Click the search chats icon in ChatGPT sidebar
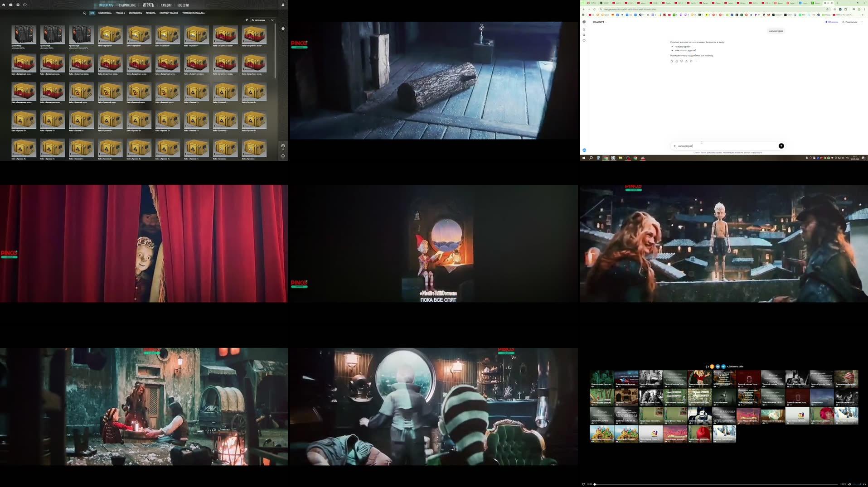Screen dimensions: 868x487 584,35
